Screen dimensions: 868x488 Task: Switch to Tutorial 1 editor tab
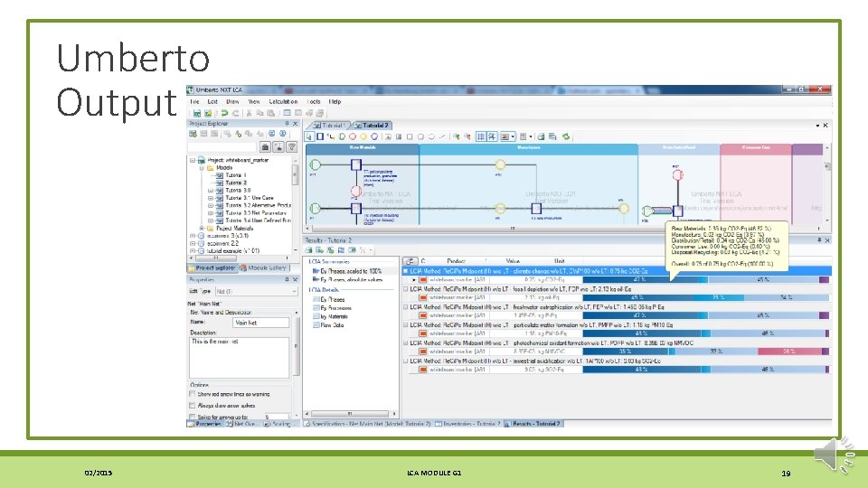330,126
